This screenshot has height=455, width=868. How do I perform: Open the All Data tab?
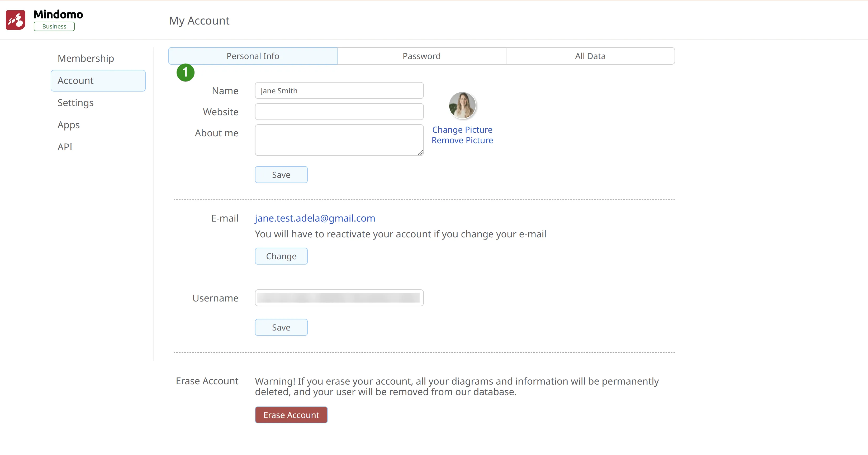pyautogui.click(x=590, y=56)
